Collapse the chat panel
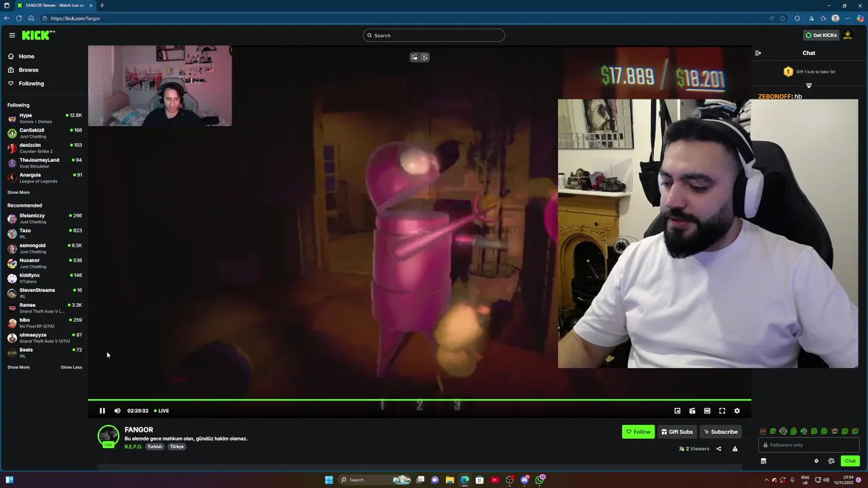The width and height of the screenshot is (868, 488). 758,53
